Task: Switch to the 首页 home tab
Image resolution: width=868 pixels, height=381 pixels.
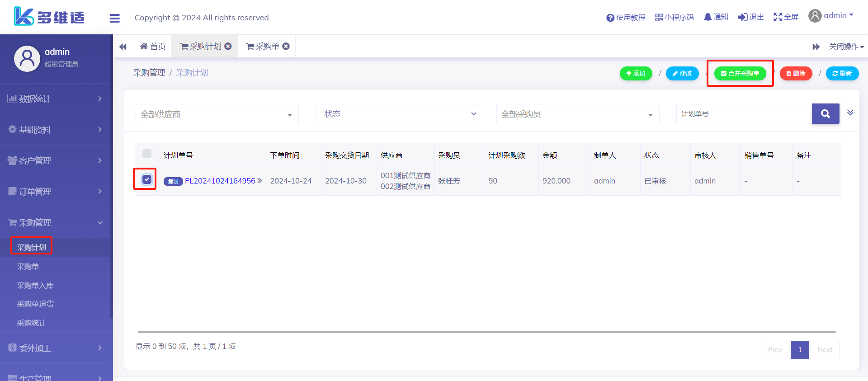Action: pos(153,47)
